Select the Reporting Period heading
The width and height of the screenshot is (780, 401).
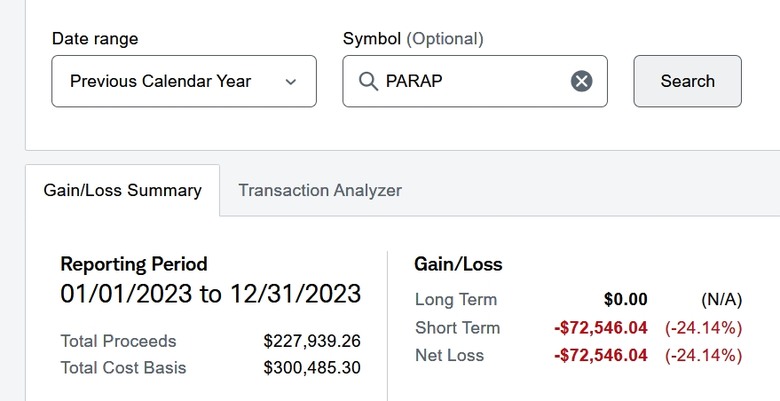134,264
